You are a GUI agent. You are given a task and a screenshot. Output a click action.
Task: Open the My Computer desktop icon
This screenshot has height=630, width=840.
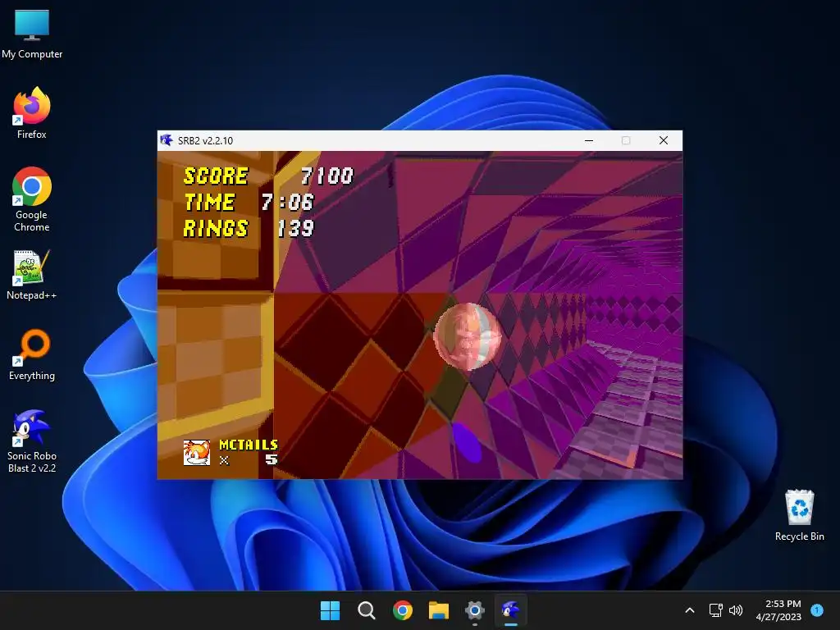(x=32, y=34)
